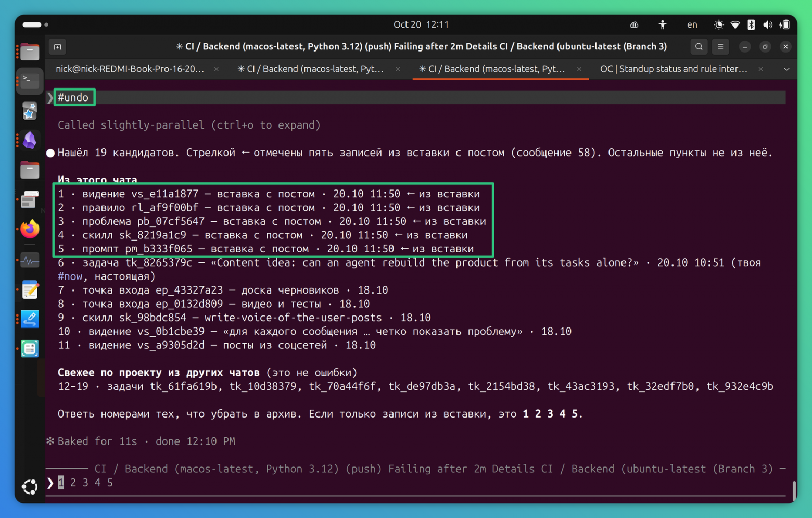Screen dimensions: 812x518
Task: Launch Obsidian from the dock
Action: pos(30,140)
